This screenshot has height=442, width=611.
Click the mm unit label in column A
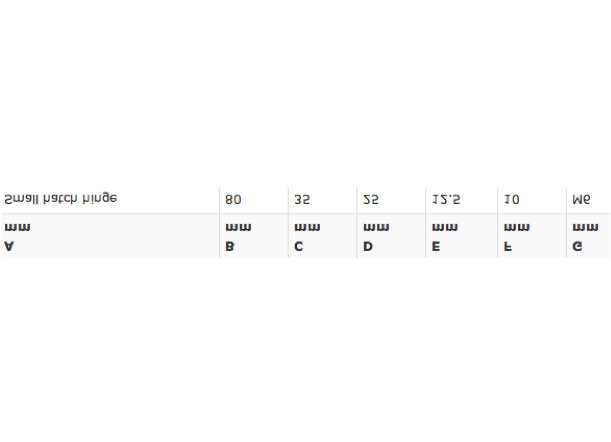(17, 227)
